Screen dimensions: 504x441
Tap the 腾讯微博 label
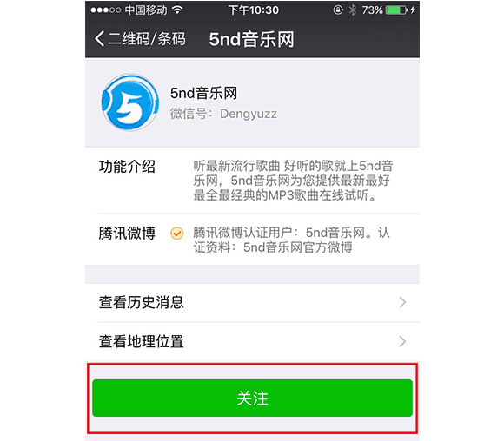click(x=127, y=234)
